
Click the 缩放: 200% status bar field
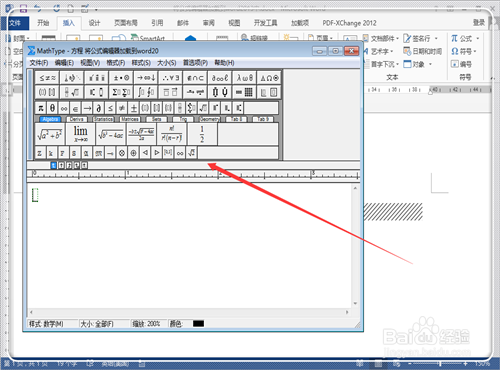pyautogui.click(x=149, y=324)
